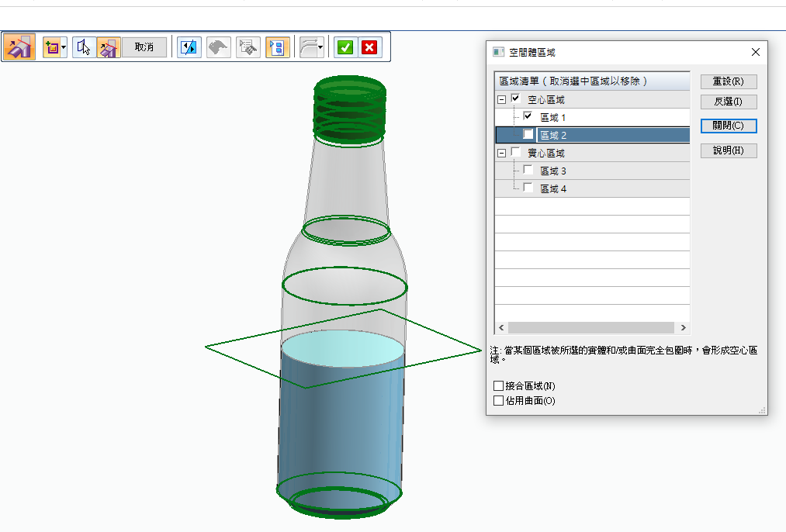Collapse the 實心區域 tree node
786x532 pixels.
coord(501,154)
